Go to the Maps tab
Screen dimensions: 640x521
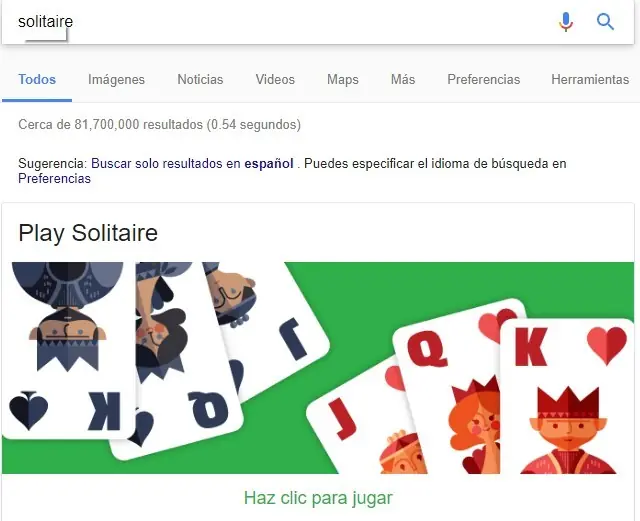coord(342,79)
